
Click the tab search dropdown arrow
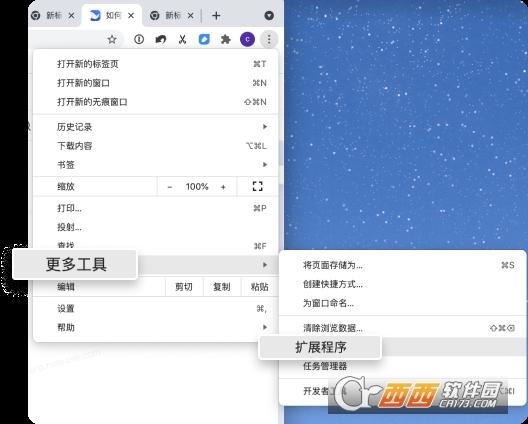[x=269, y=15]
